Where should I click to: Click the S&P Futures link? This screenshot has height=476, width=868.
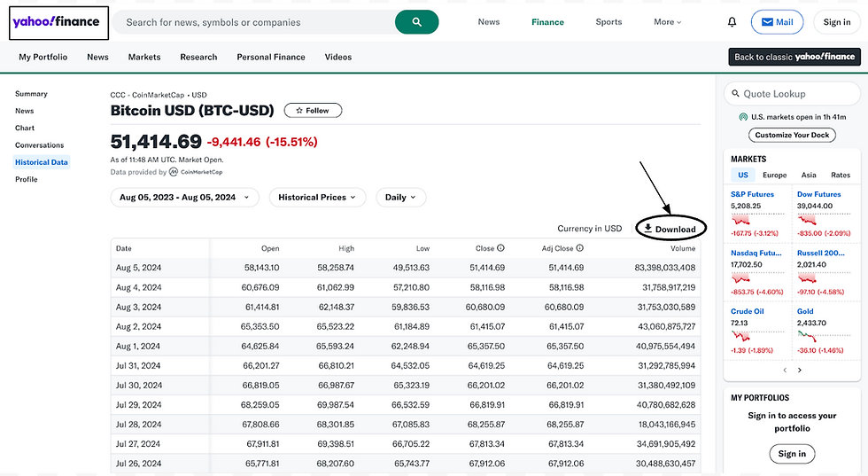pos(752,194)
